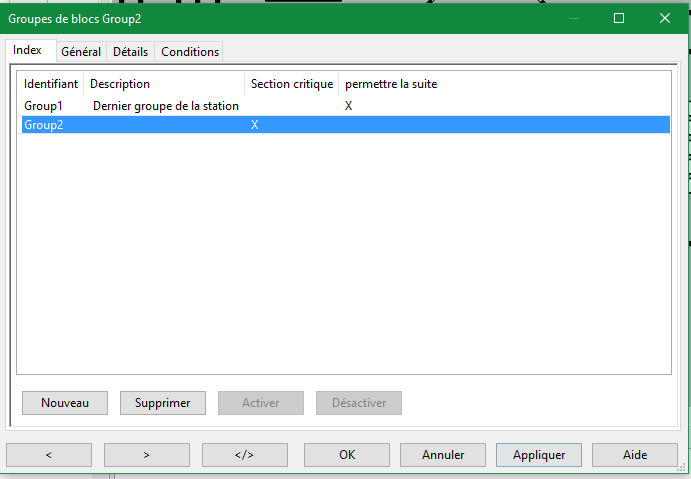Apply changes with Appliquer button
Screen dimensions: 691x479
point(539,454)
